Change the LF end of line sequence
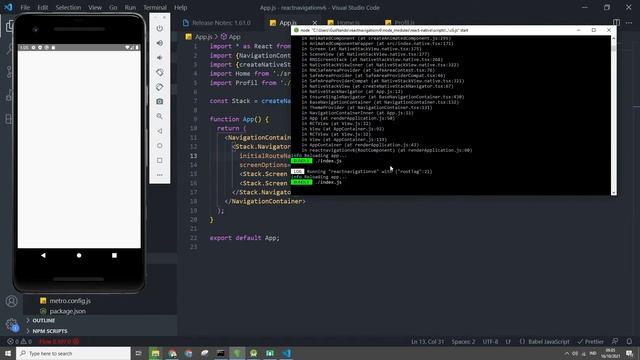The image size is (640, 360). [x=509, y=341]
